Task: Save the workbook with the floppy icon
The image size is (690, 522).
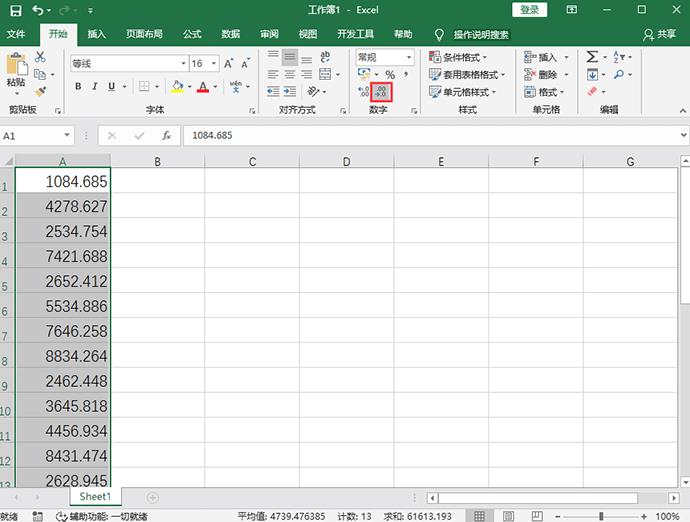Action: pos(15,10)
